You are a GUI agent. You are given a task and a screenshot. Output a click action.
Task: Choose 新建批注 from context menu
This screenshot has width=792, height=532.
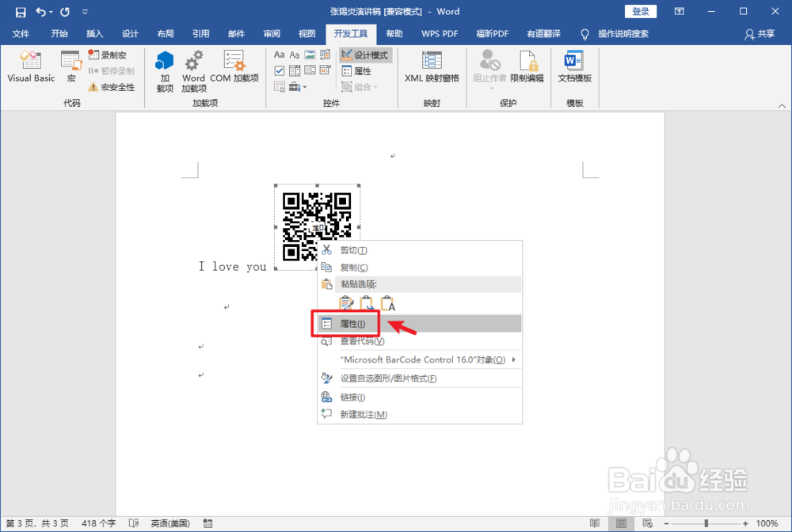420,414
